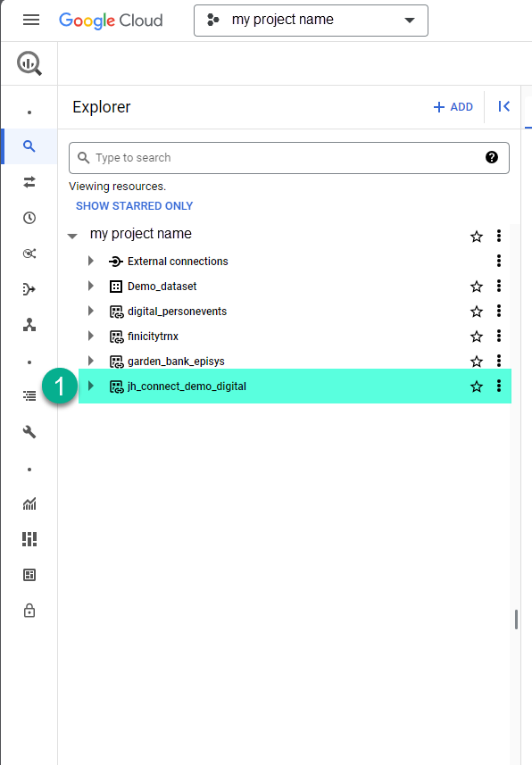This screenshot has width=532, height=765.
Task: Open the Monitoring chart icon in sidebar
Action: [29, 503]
